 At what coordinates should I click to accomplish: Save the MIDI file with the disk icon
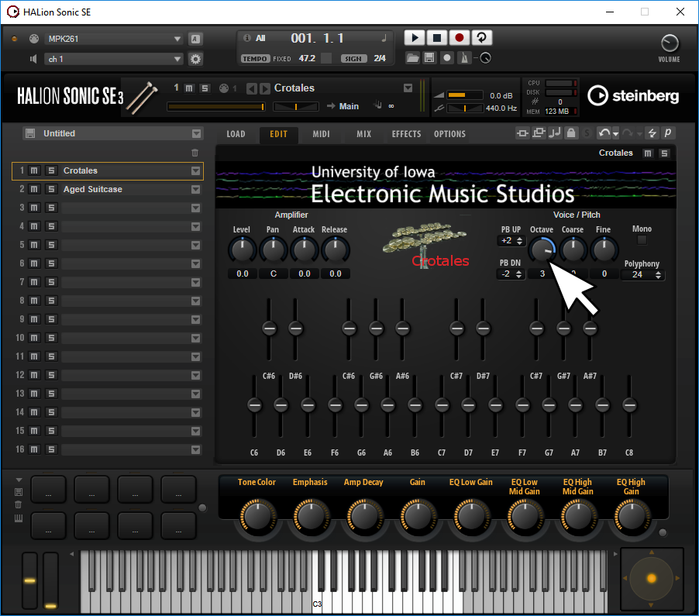click(x=429, y=58)
